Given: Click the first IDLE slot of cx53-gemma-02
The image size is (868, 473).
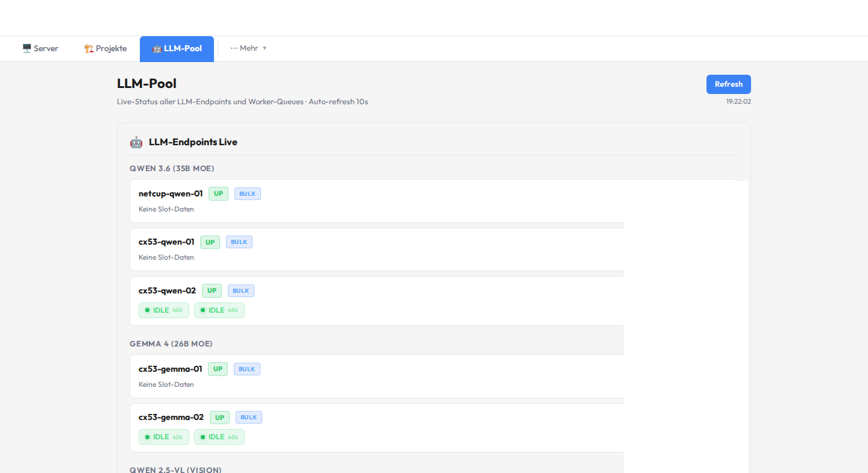Looking at the screenshot, I should 164,437.
